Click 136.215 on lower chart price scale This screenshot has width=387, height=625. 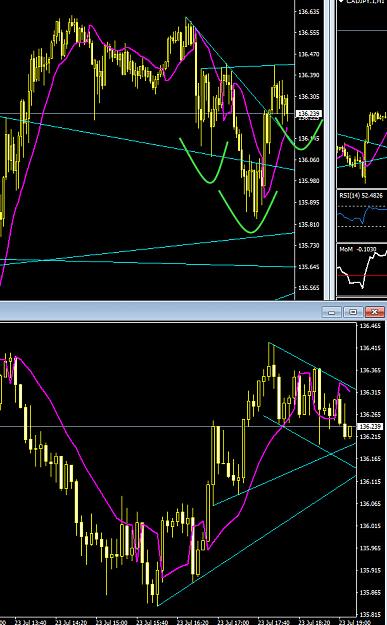point(370,437)
